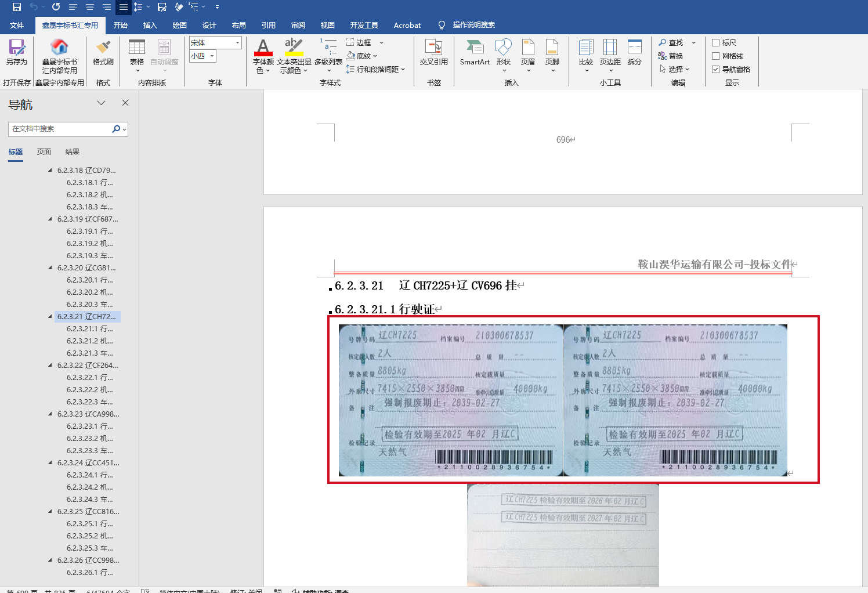Go to heading 6.2.3.24 辽CC451
Image resolution: width=868 pixels, height=593 pixels.
point(88,463)
